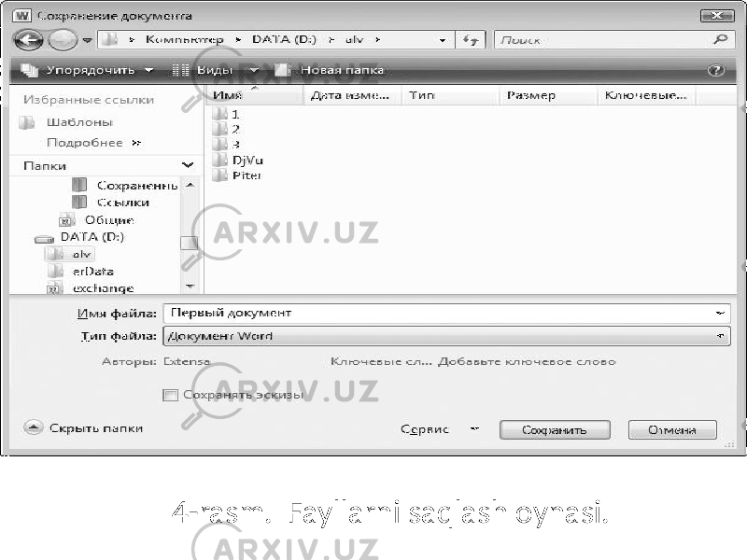This screenshot has height=560, width=747.
Task: Open the Виды dropdown arrow
Action: tap(254, 71)
